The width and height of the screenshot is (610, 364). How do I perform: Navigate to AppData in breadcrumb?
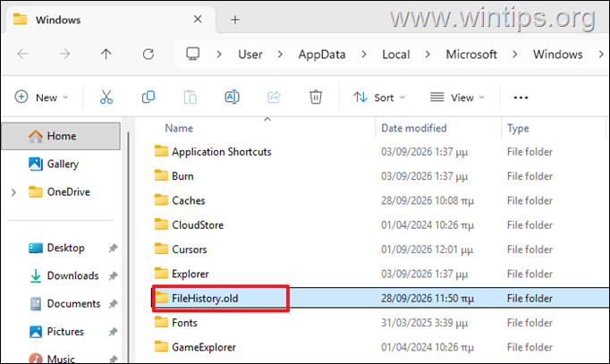tap(322, 54)
